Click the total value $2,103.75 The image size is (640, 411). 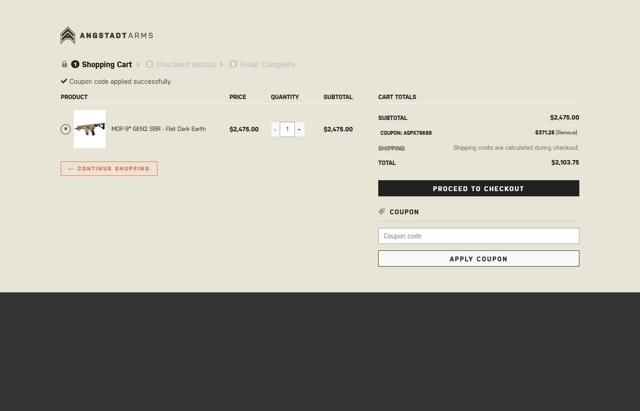coord(565,162)
